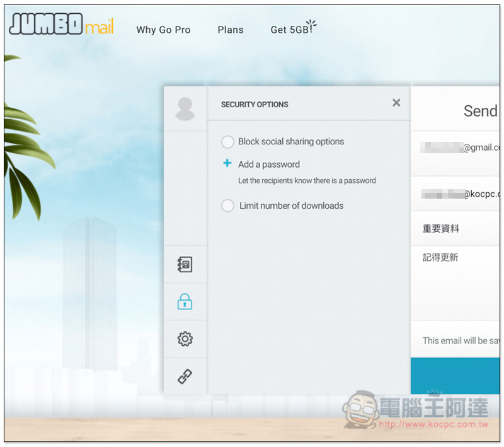Open the Why Go Pro menu item
This screenshot has width=504, height=447.
click(x=163, y=30)
